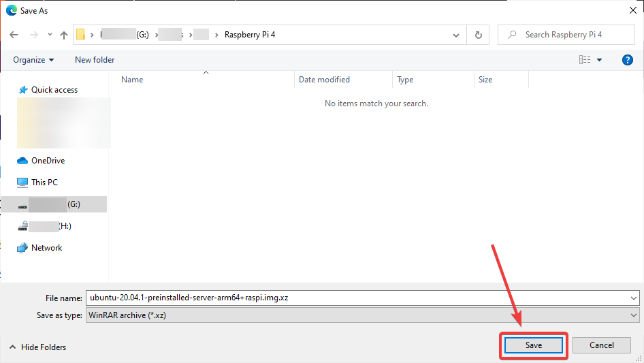Screen dimensions: 644x363
Task: Click the Cancel button
Action: tap(602, 345)
